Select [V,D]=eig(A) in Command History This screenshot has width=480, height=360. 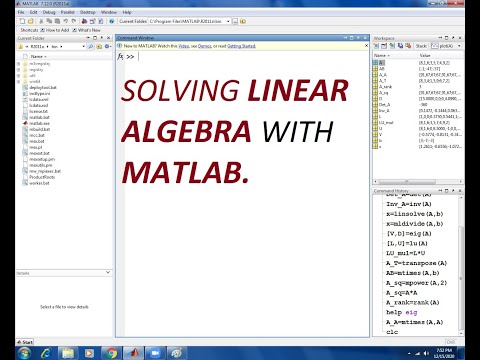409,233
